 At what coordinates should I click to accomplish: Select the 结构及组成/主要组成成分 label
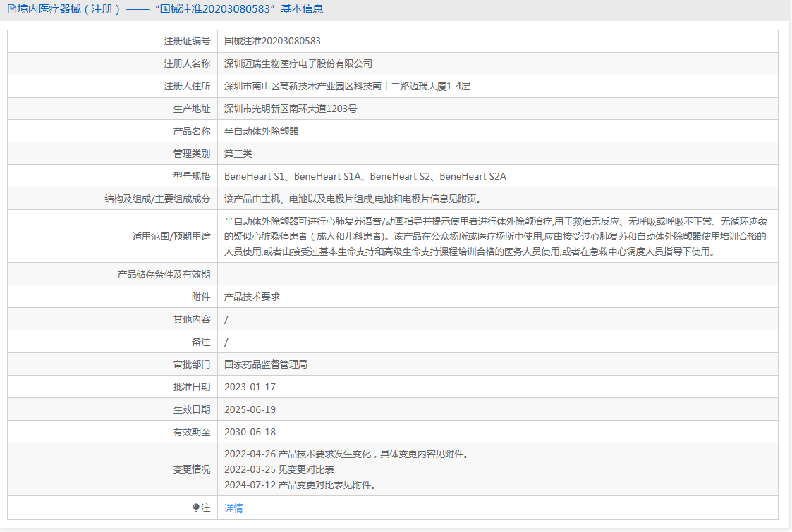(x=157, y=199)
